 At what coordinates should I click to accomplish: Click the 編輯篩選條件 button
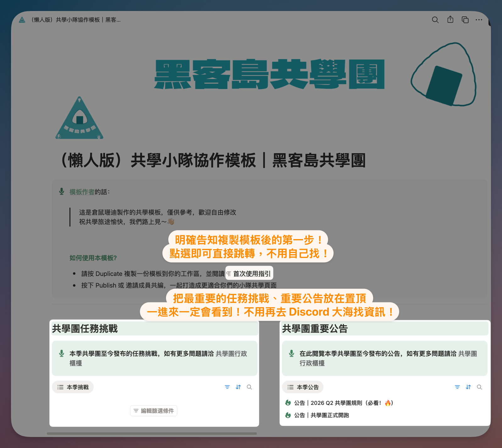coord(154,411)
